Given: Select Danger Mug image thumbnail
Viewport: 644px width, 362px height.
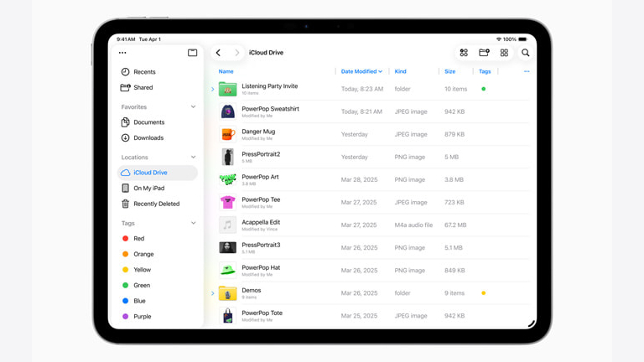Looking at the screenshot, I should pos(227,134).
